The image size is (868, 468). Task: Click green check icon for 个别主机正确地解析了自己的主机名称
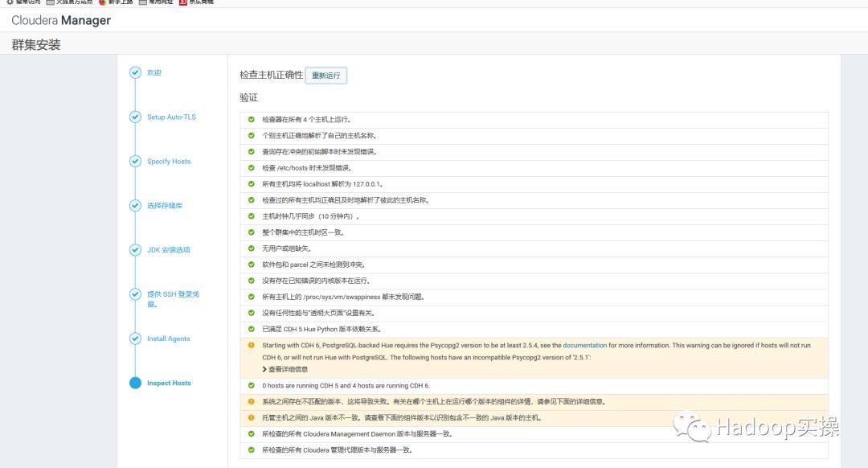252,135
